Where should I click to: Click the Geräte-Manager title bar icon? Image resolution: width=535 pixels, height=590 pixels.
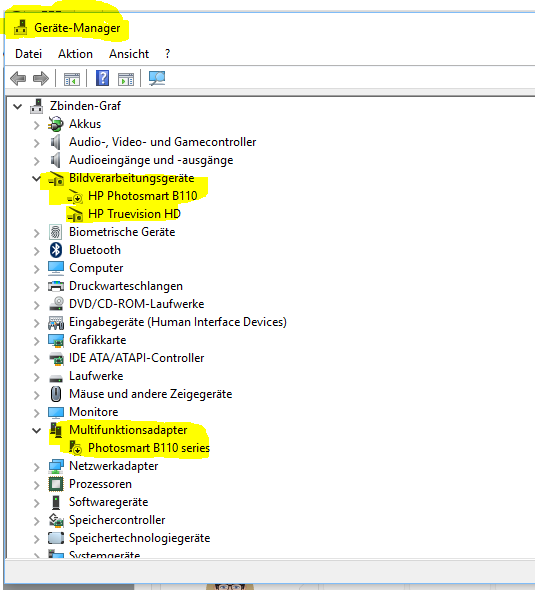[21, 28]
